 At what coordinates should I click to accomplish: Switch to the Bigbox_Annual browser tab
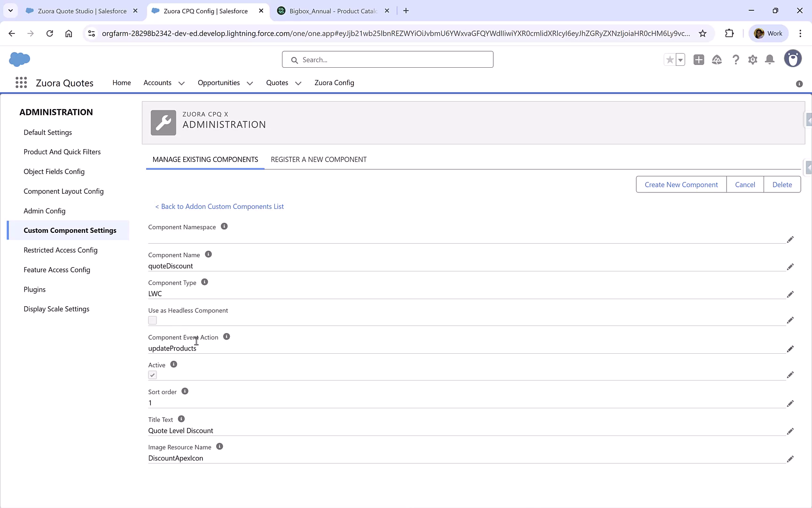tap(332, 10)
